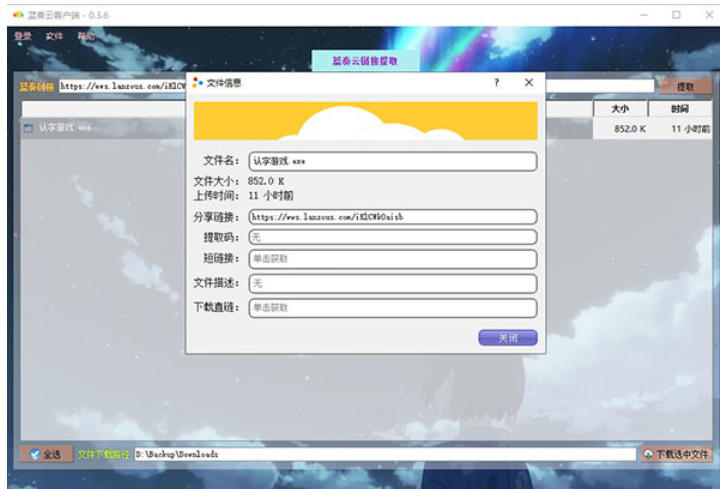Viewport: 720px width, 489px height.
Task: Click the 蓝奏云 app logo in title bar
Action: point(18,15)
